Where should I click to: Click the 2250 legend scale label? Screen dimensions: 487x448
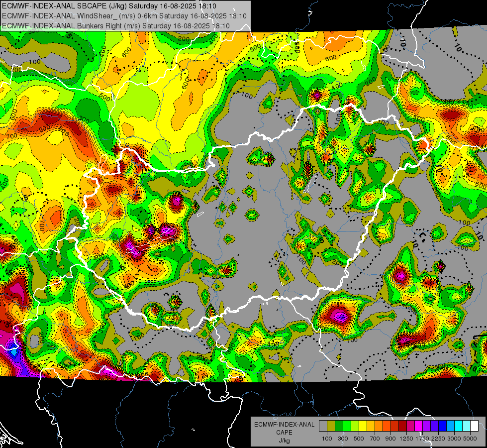pyautogui.click(x=438, y=439)
